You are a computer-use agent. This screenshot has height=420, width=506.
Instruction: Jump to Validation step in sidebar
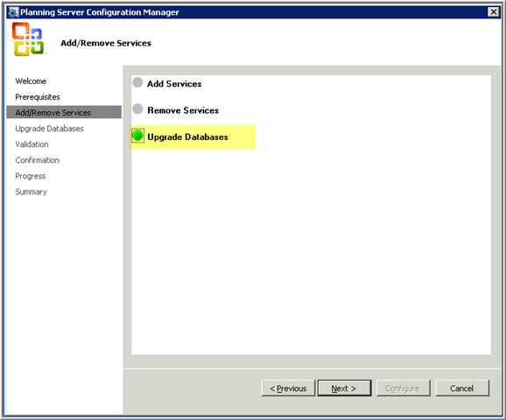pyautogui.click(x=32, y=144)
